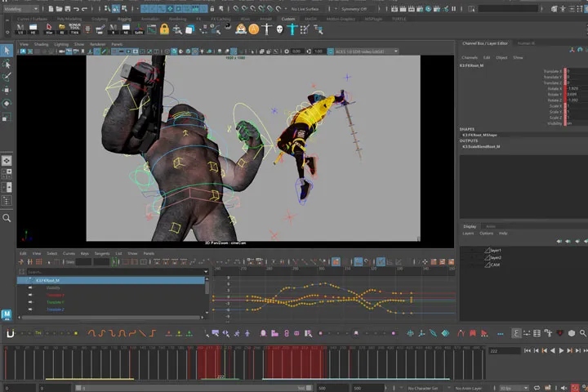588x392 pixels.
Task: Activate the Scale tool in toolbox
Action: (x=7, y=117)
